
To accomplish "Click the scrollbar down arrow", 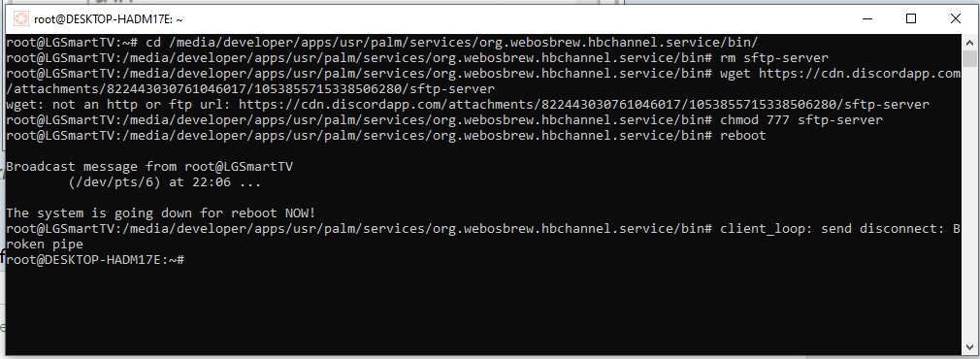I will pos(969,345).
